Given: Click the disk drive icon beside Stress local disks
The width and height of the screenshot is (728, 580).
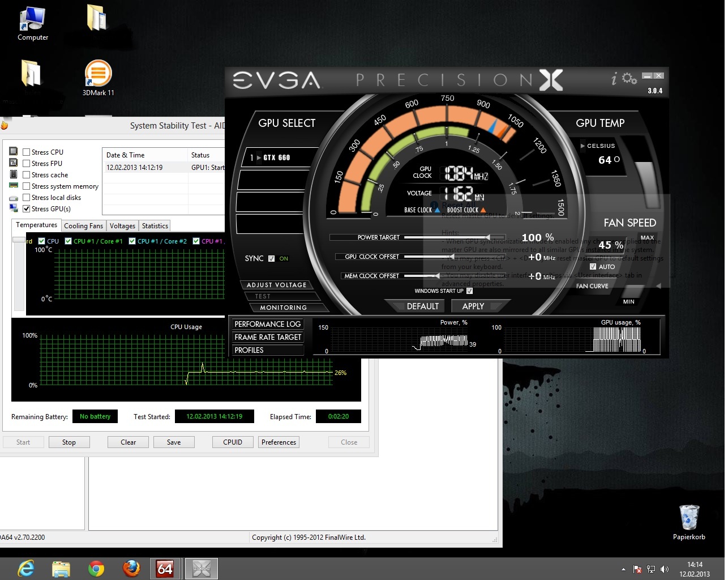Looking at the screenshot, I should point(14,197).
